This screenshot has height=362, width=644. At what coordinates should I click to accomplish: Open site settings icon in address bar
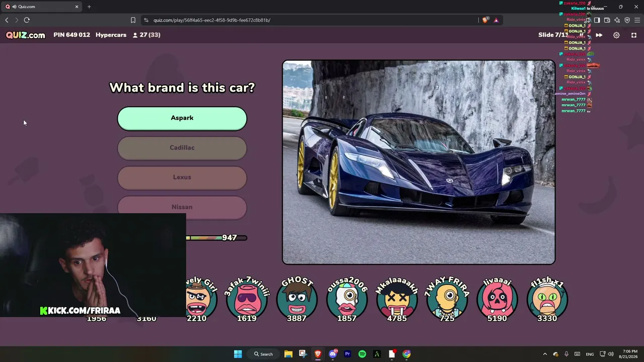(146, 20)
